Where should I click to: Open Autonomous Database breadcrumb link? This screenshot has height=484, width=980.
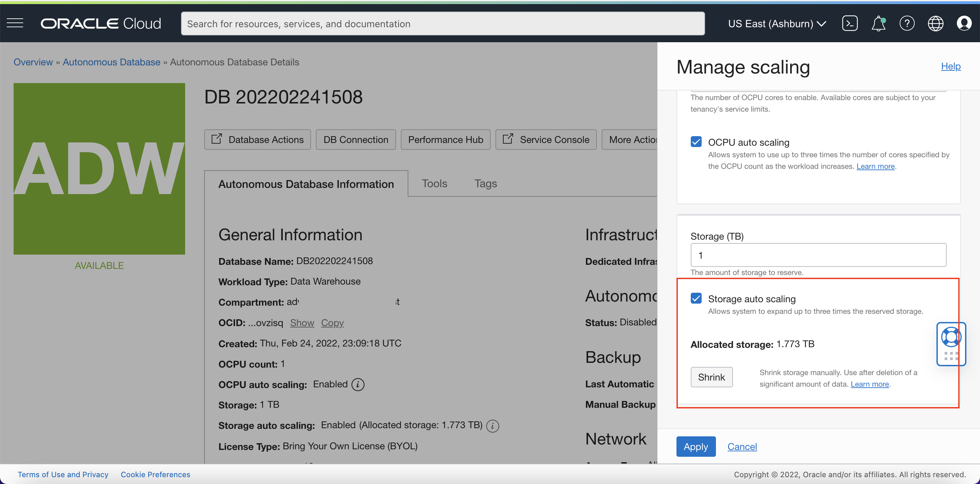(111, 62)
